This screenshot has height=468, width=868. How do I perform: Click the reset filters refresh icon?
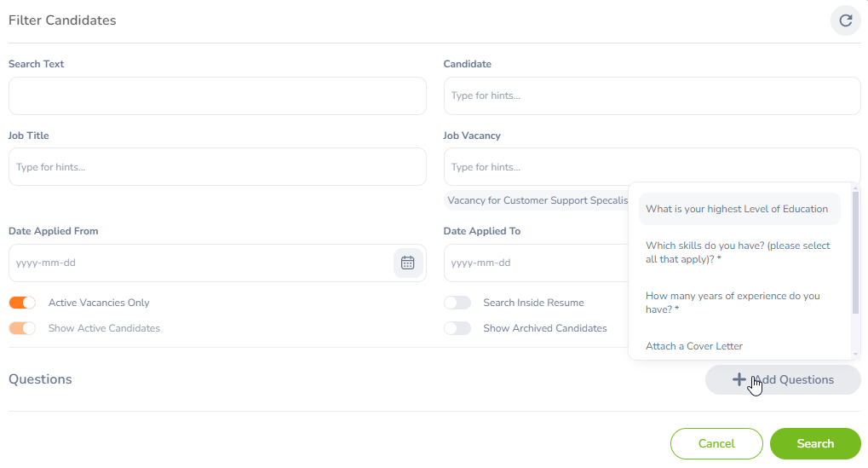845,20
